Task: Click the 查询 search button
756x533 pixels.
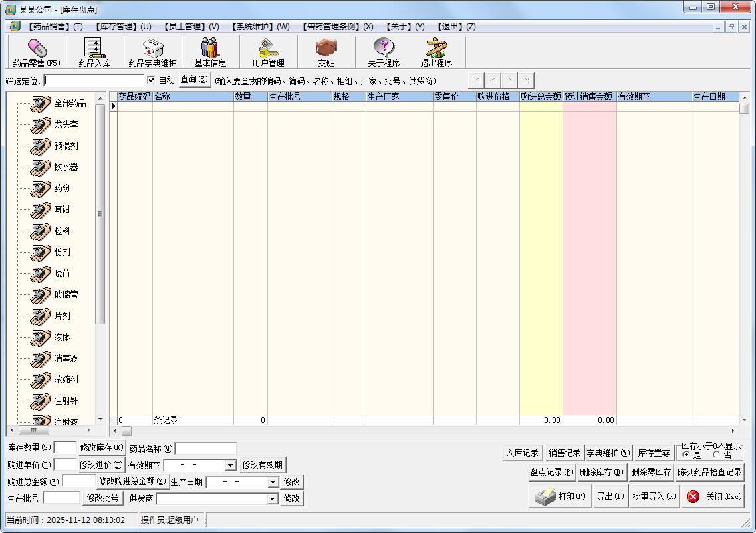Action: (194, 80)
